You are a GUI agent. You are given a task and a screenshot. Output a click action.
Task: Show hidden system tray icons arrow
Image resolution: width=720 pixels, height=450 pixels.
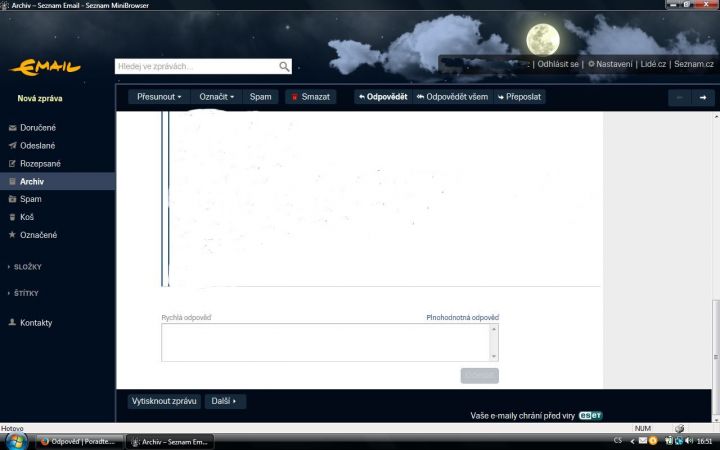pyautogui.click(x=632, y=441)
